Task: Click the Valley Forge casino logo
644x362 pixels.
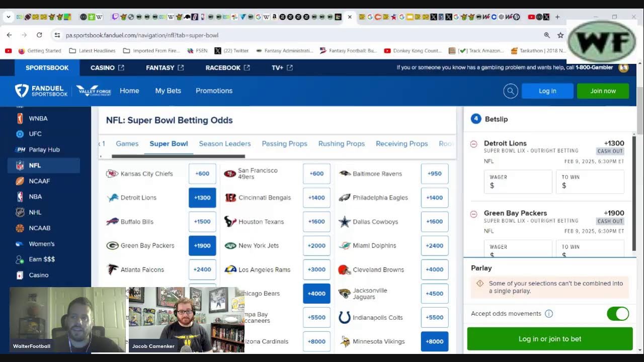Action: pos(94,91)
